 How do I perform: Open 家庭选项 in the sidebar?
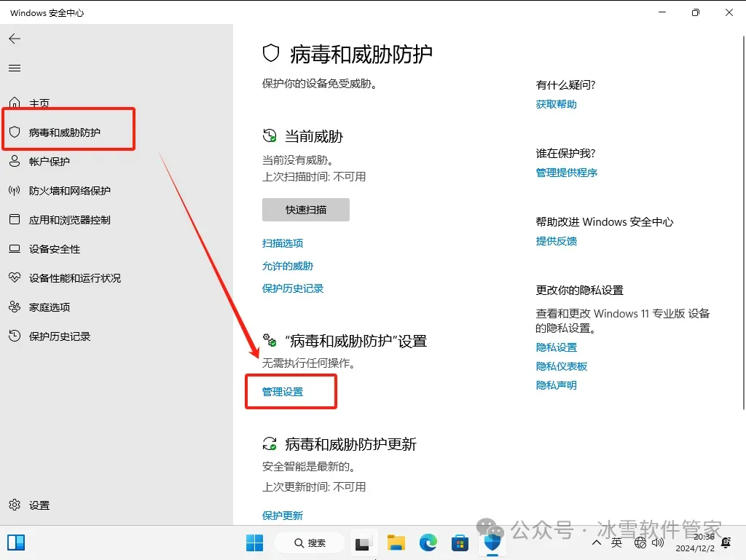50,307
